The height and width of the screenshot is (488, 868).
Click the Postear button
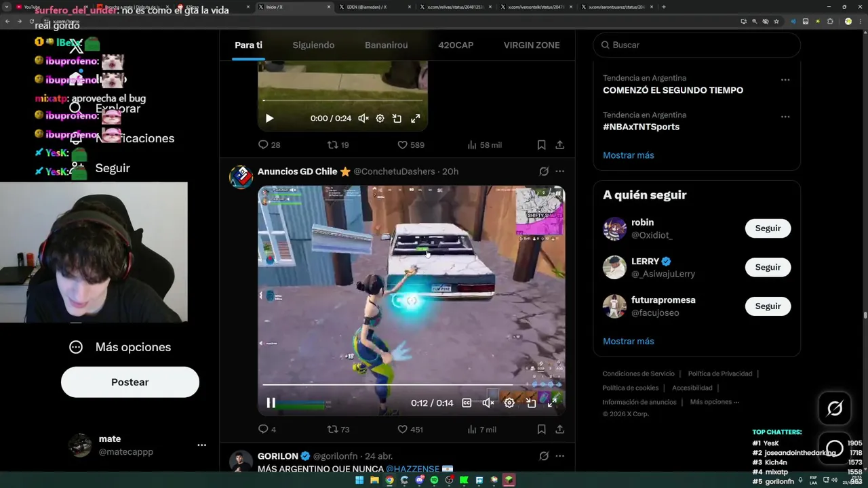click(130, 382)
